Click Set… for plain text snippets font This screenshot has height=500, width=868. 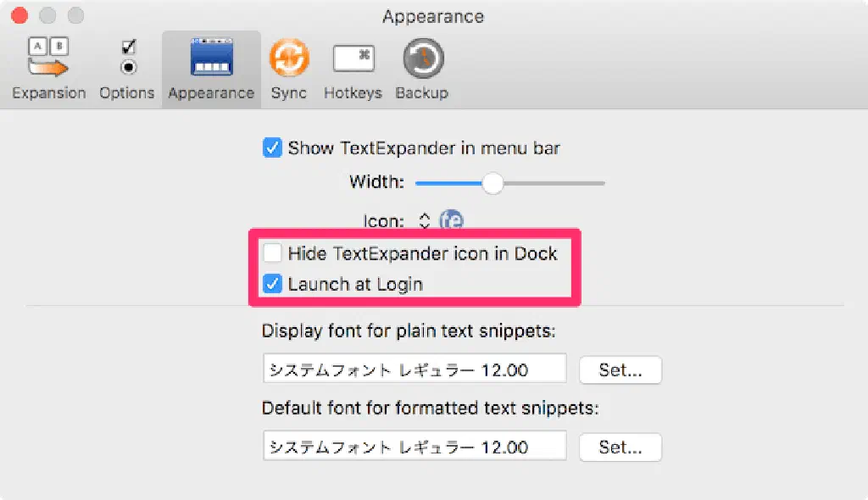coord(620,370)
